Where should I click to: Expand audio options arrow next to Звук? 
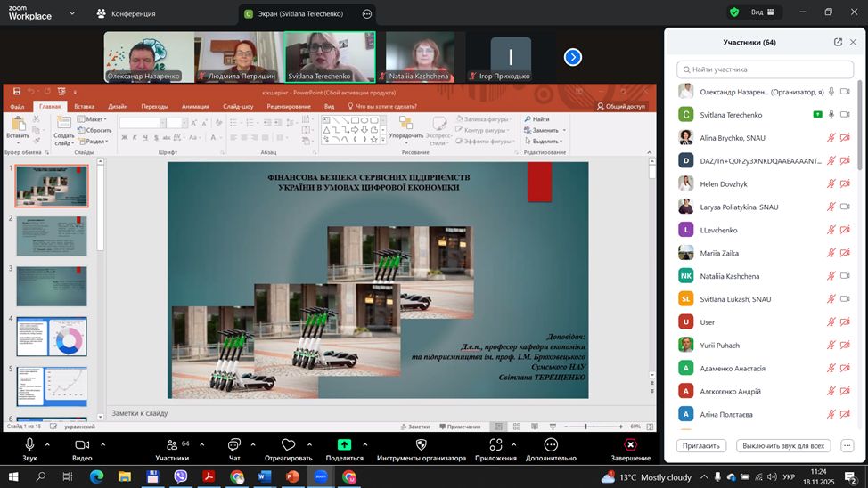coord(47,443)
